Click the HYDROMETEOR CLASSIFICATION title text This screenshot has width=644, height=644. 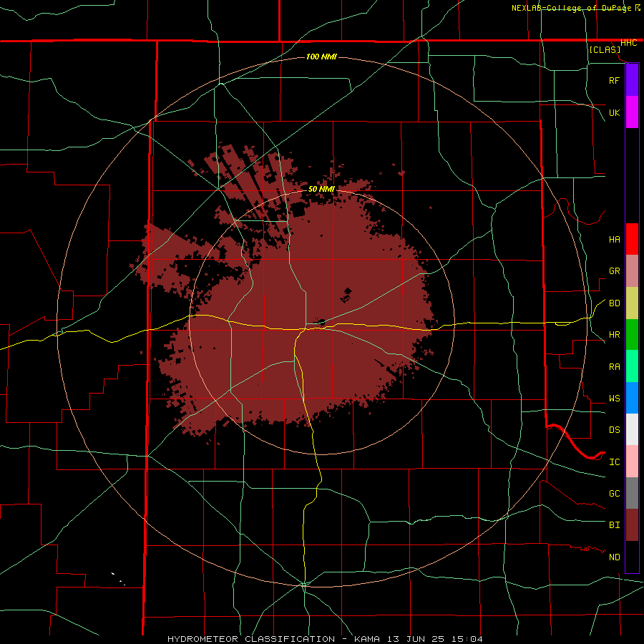click(x=251, y=639)
